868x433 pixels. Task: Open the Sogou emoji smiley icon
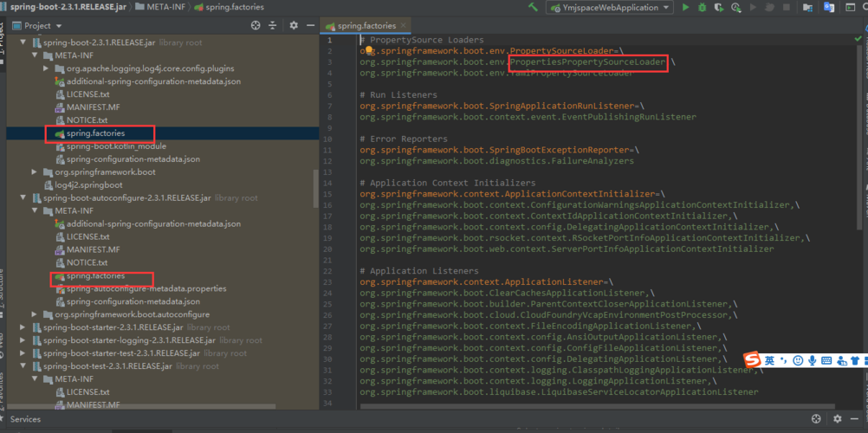point(797,360)
